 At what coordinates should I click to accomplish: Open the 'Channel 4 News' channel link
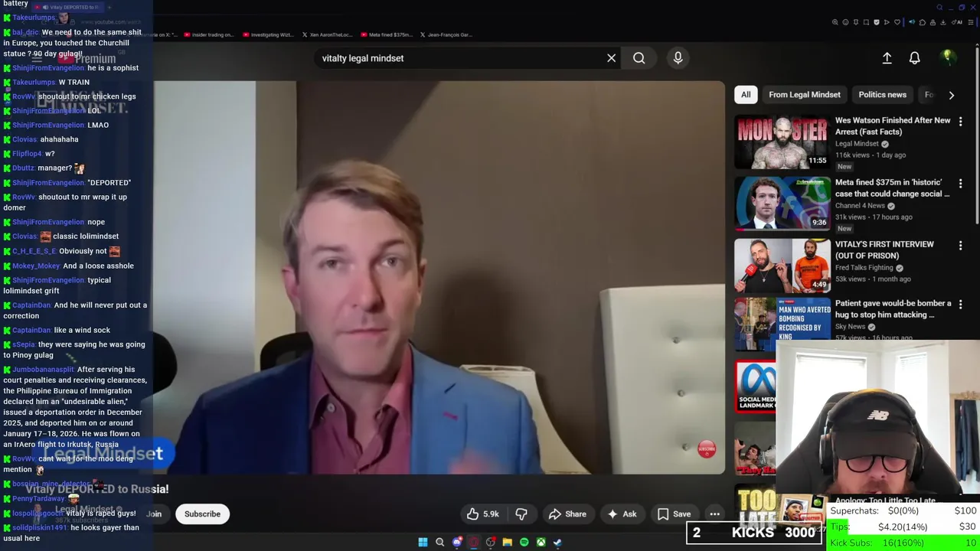(x=860, y=206)
